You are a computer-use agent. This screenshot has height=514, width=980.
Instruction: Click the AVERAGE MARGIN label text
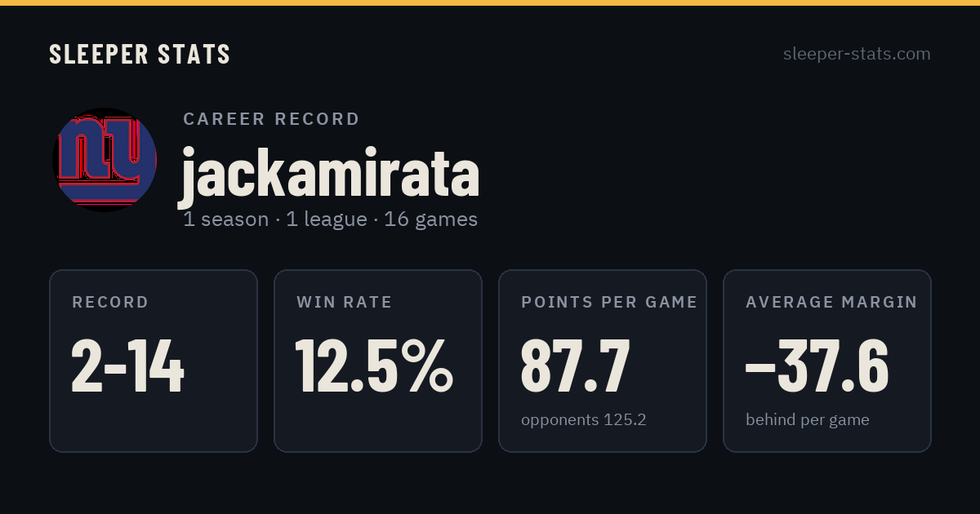click(831, 303)
